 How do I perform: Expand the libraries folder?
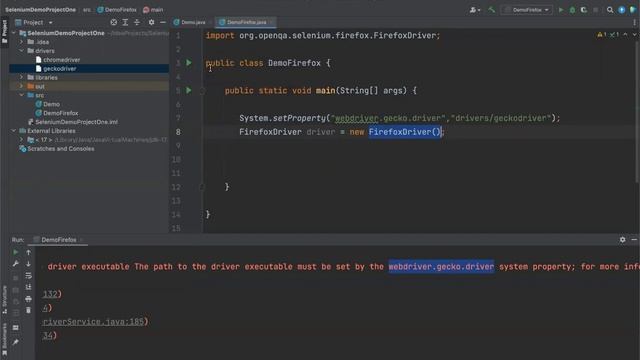[22, 78]
